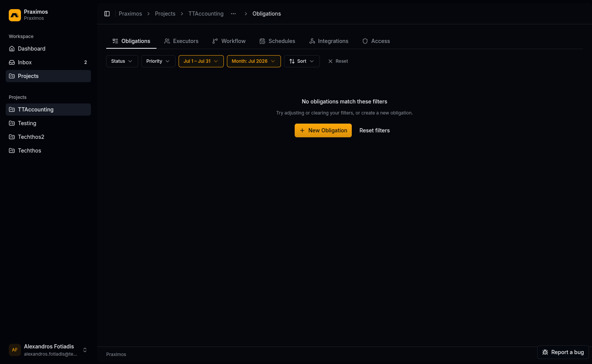
Task: Click the Techthos2 folder icon
Action: click(12, 137)
